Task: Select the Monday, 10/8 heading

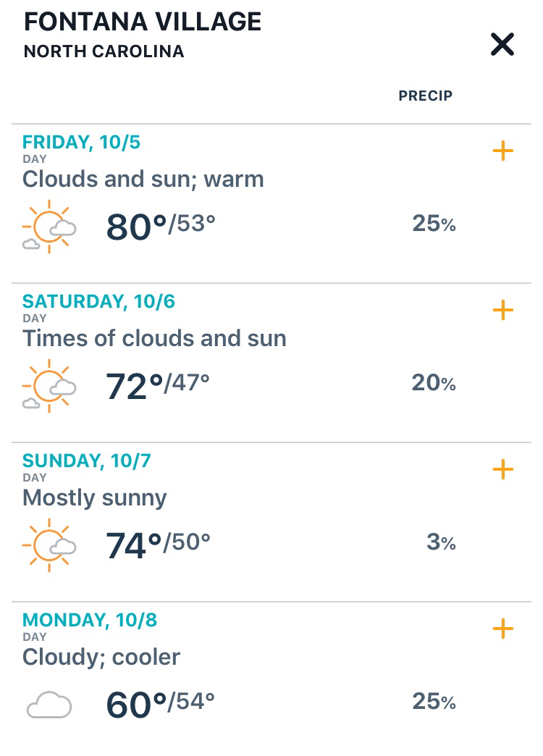Action: point(90,620)
